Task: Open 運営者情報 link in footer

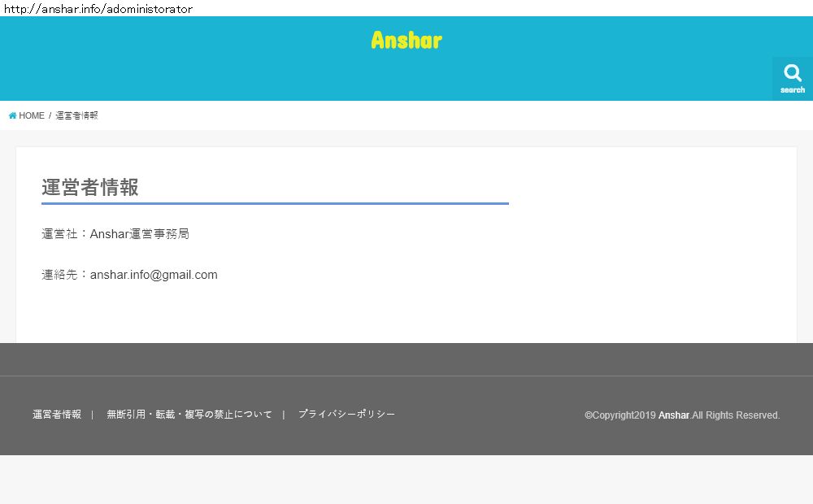Action: [x=57, y=415]
